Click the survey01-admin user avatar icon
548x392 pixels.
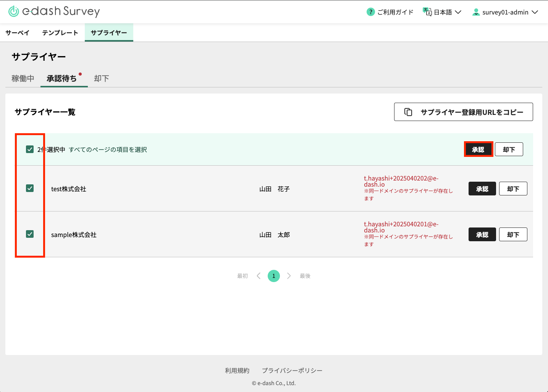[476, 12]
